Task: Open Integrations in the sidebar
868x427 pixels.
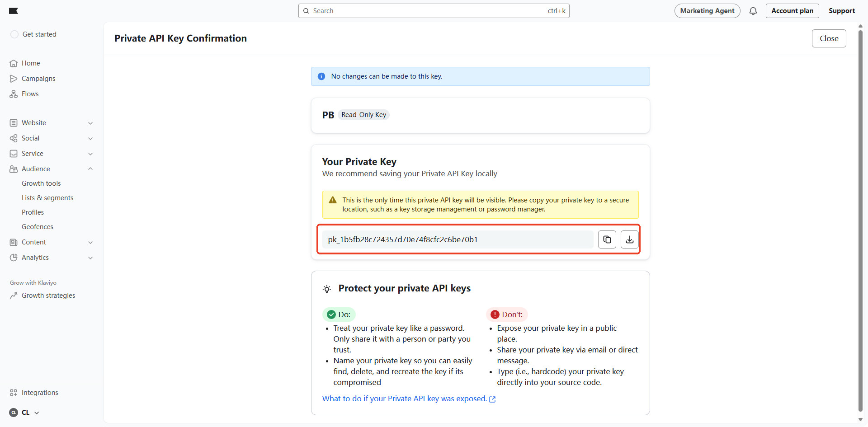Action: tap(40, 393)
